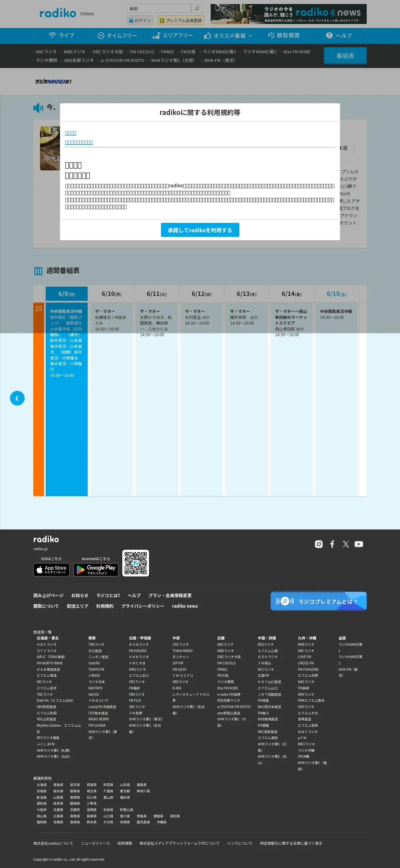This screenshot has height=868, width=400.
Task: Select the 6/11(火) day tab
Action: click(x=156, y=294)
